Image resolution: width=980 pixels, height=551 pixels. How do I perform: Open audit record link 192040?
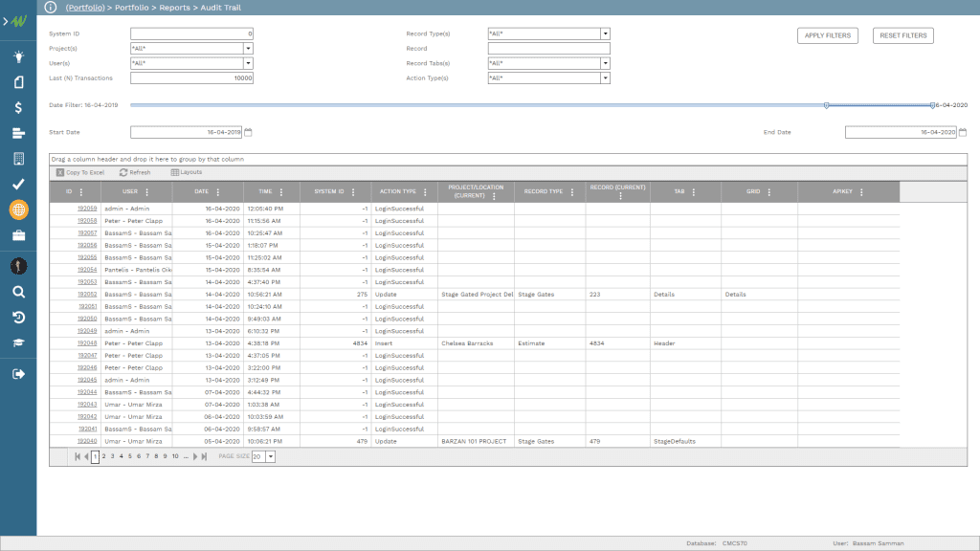click(87, 441)
